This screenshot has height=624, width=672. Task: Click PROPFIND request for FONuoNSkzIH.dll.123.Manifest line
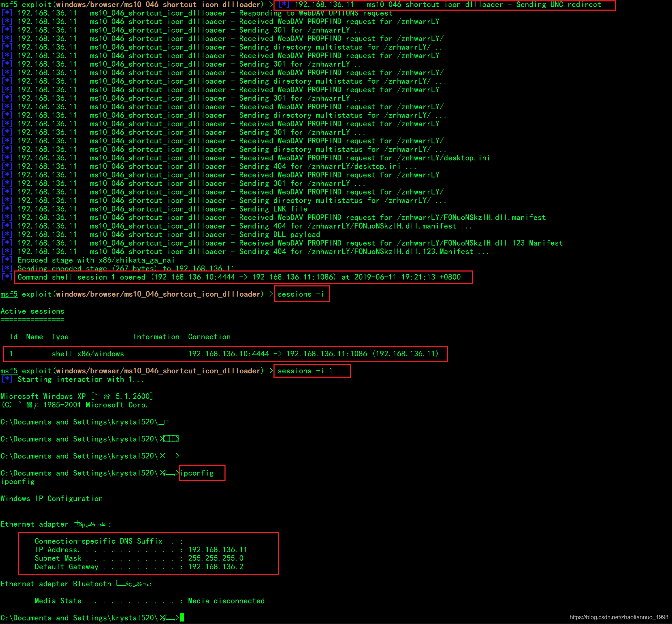pos(282,243)
